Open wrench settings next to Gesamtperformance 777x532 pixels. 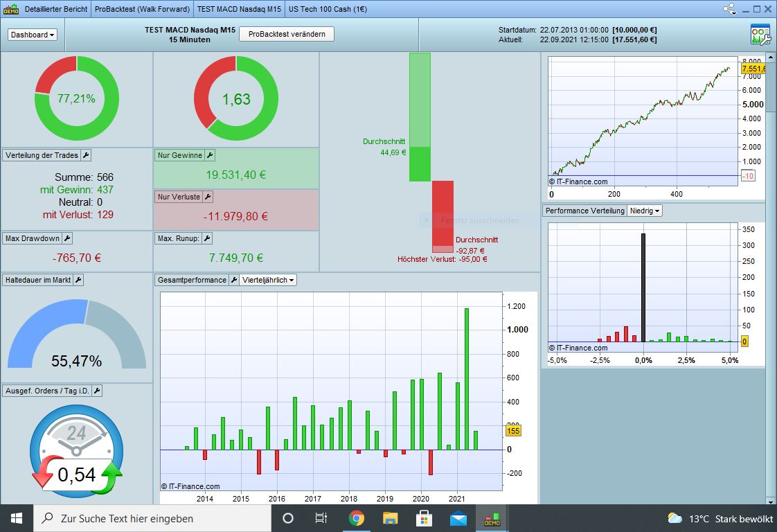pos(234,280)
